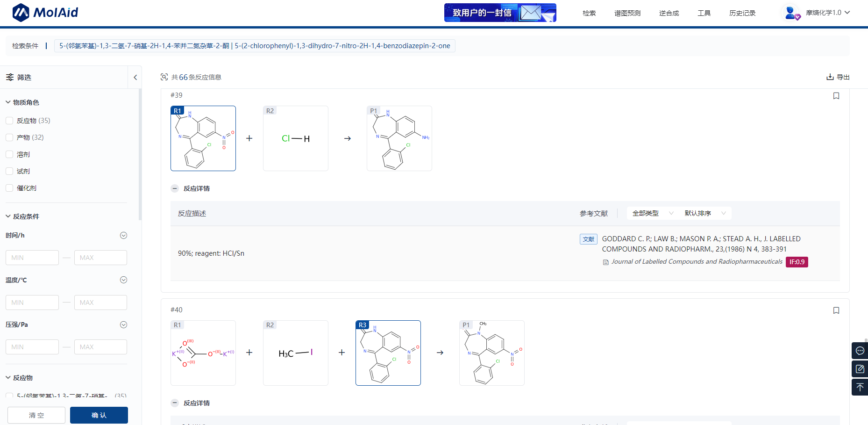Bookmark reaction #39
The image size is (868, 425).
click(836, 96)
